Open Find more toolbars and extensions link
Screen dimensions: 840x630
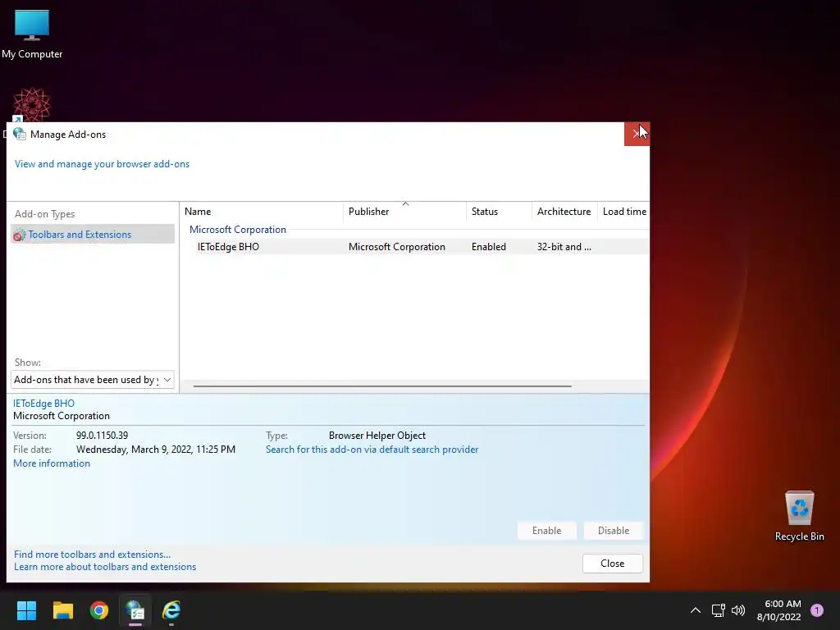(x=92, y=555)
